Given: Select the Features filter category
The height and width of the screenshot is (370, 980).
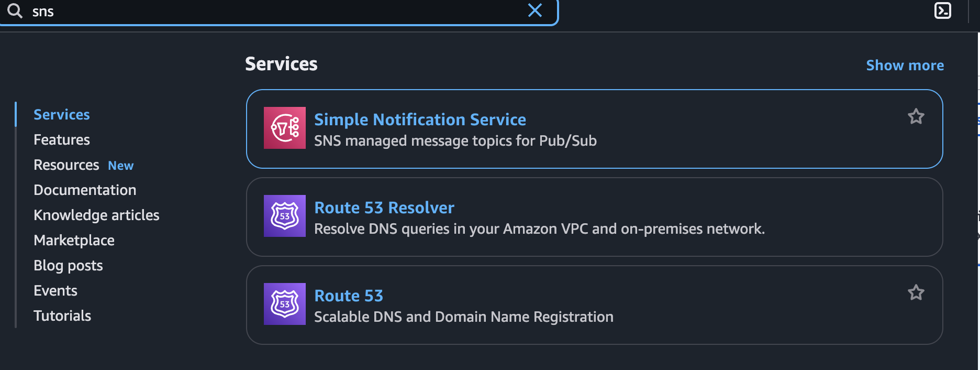Looking at the screenshot, I should [62, 139].
